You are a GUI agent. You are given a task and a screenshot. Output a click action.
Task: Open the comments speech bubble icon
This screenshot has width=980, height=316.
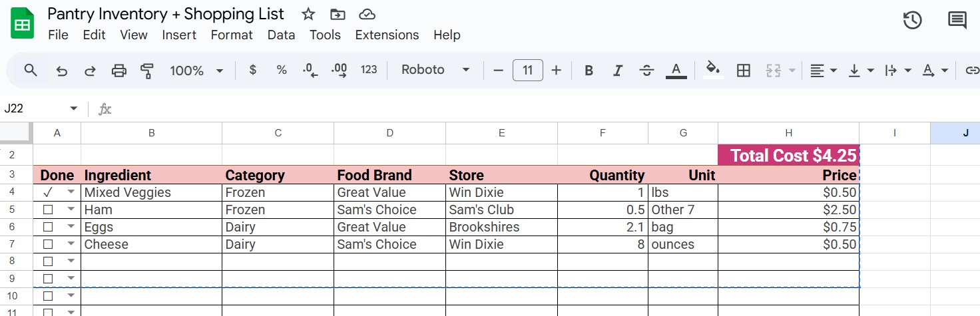pos(957,21)
